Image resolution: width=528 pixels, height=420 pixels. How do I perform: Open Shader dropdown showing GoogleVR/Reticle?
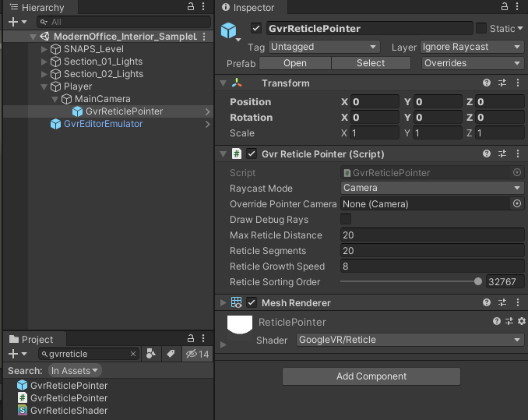410,340
